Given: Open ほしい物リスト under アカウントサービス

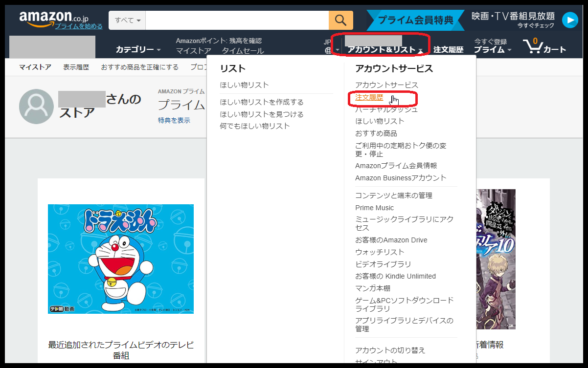Looking at the screenshot, I should (380, 121).
